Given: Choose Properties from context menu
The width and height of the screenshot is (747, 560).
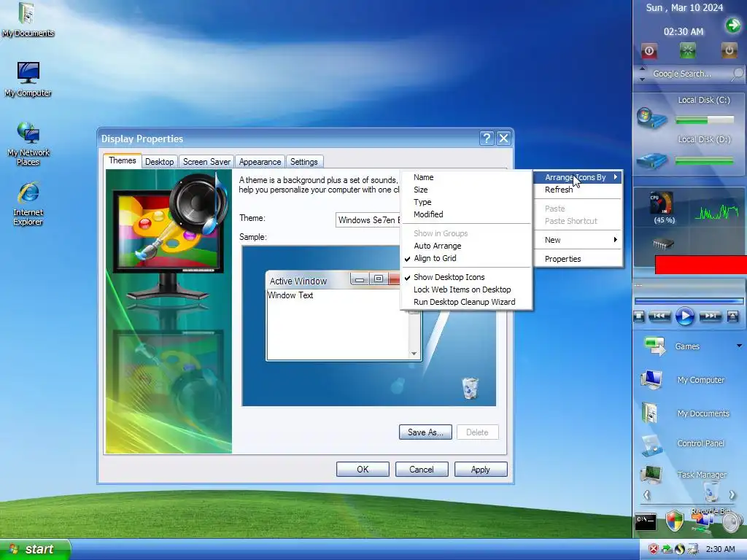Looking at the screenshot, I should point(578,259).
